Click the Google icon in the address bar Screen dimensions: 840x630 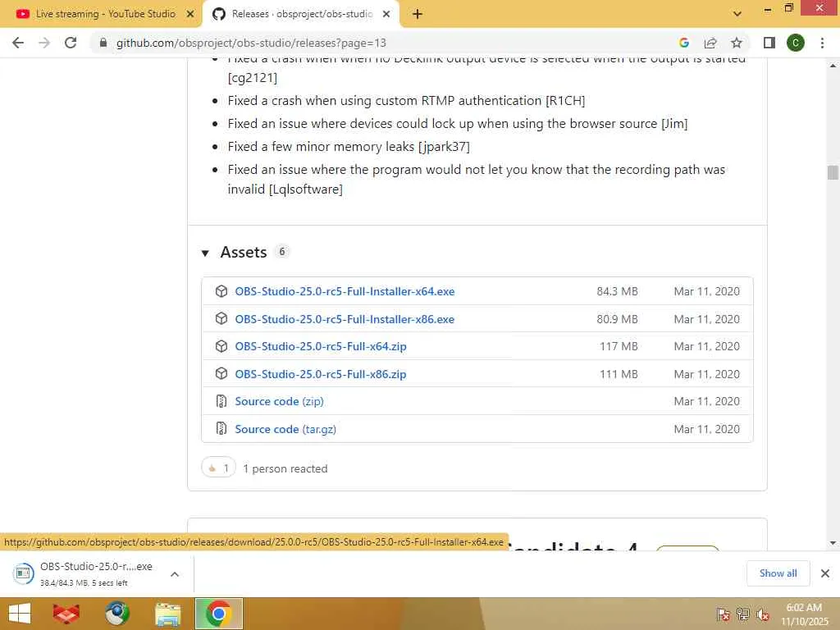683,43
